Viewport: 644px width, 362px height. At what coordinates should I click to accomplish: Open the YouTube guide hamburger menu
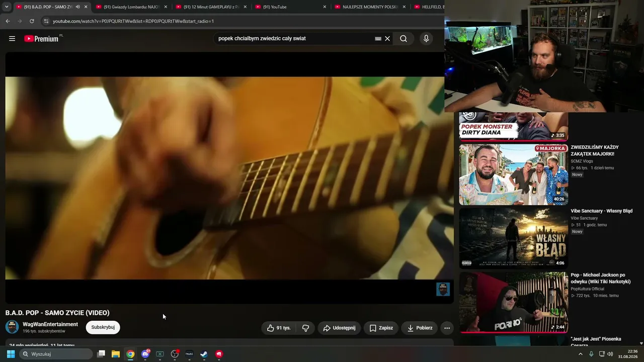click(12, 39)
